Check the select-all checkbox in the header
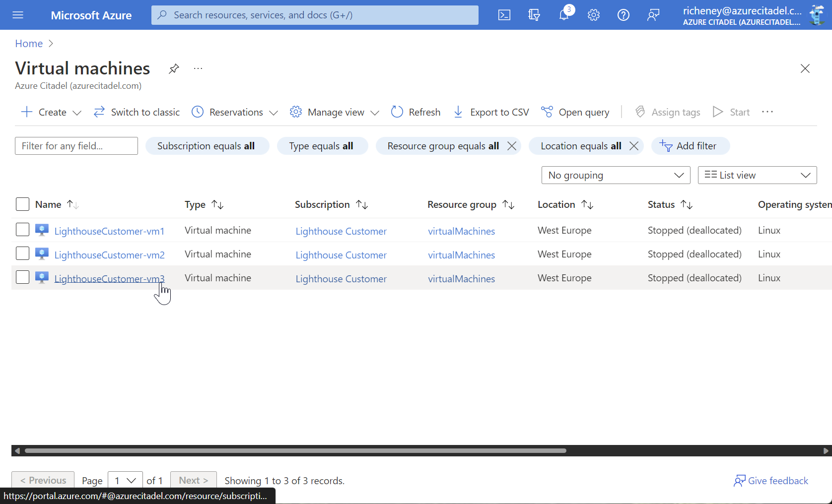832x504 pixels. click(x=22, y=204)
